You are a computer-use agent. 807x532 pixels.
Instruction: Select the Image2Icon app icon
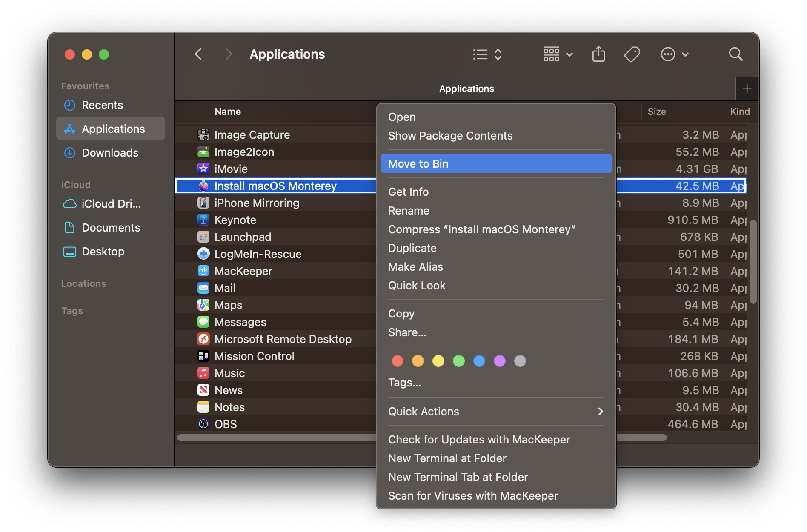click(x=203, y=152)
